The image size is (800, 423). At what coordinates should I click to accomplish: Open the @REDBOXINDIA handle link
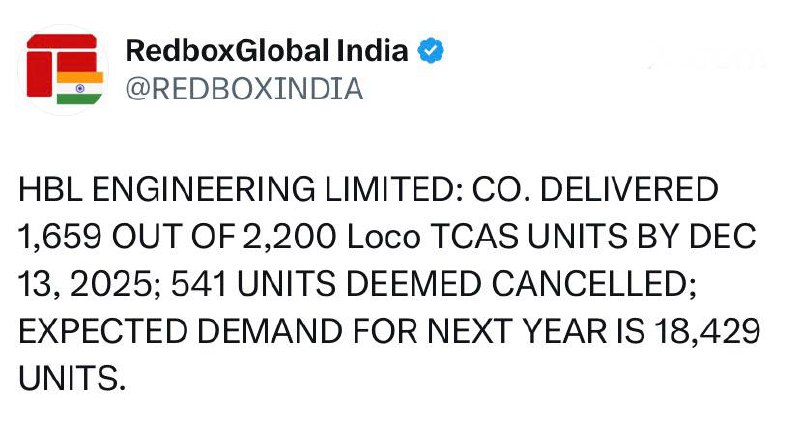click(x=243, y=89)
